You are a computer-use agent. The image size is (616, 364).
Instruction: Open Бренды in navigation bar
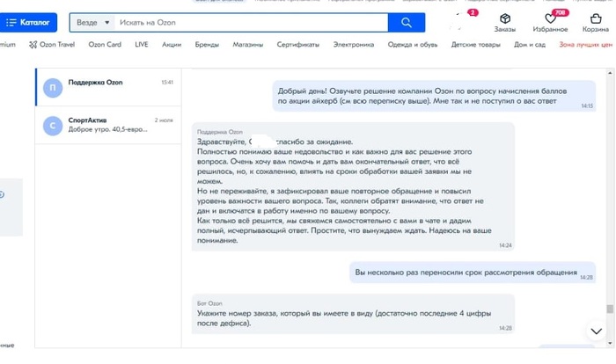point(207,44)
